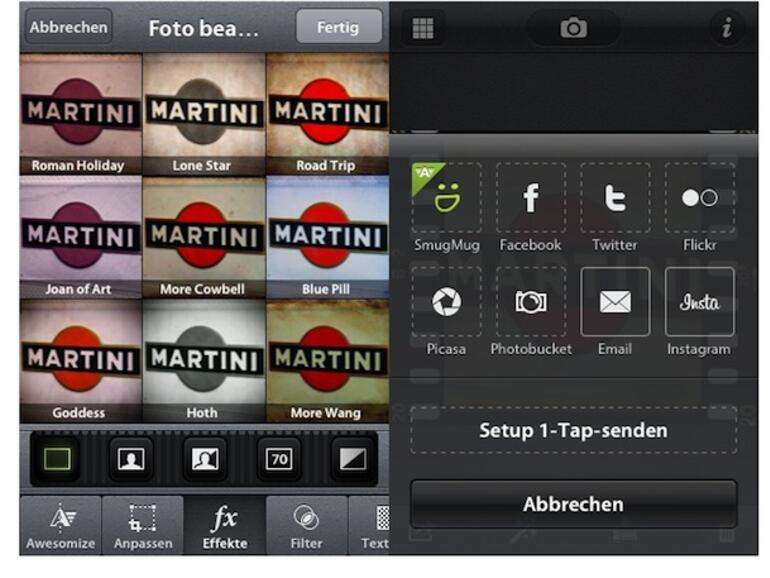Apply the More Cowbell effect
Image resolution: width=770 pixels, height=578 pixels.
click(204, 238)
